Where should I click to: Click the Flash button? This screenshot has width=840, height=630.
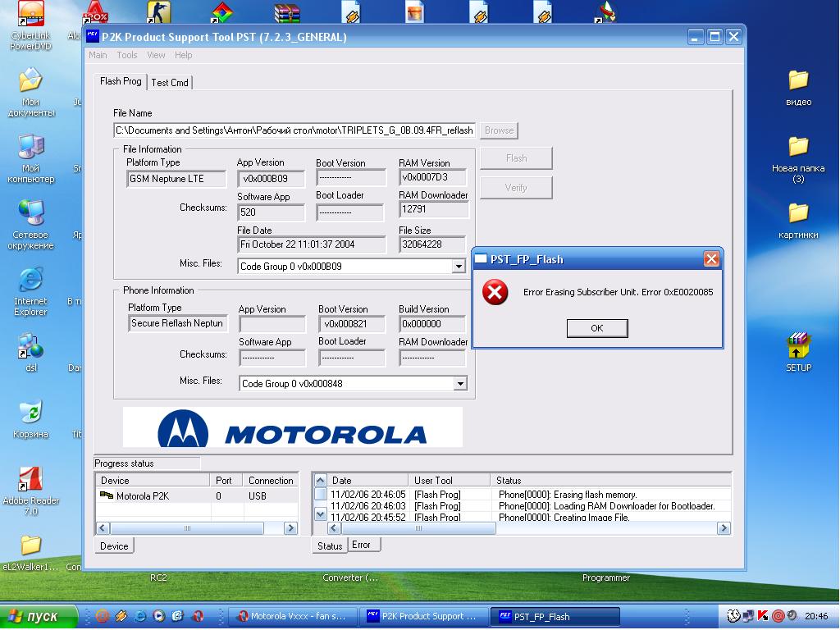[x=516, y=158]
